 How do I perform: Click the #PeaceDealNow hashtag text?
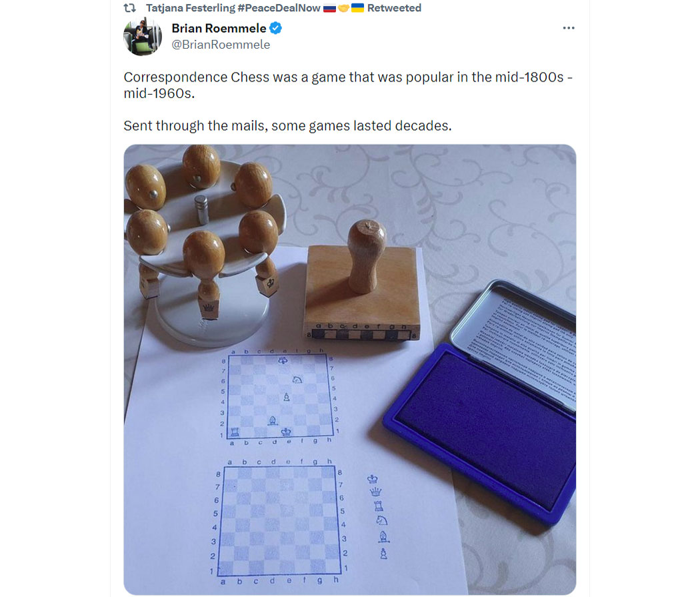(279, 8)
